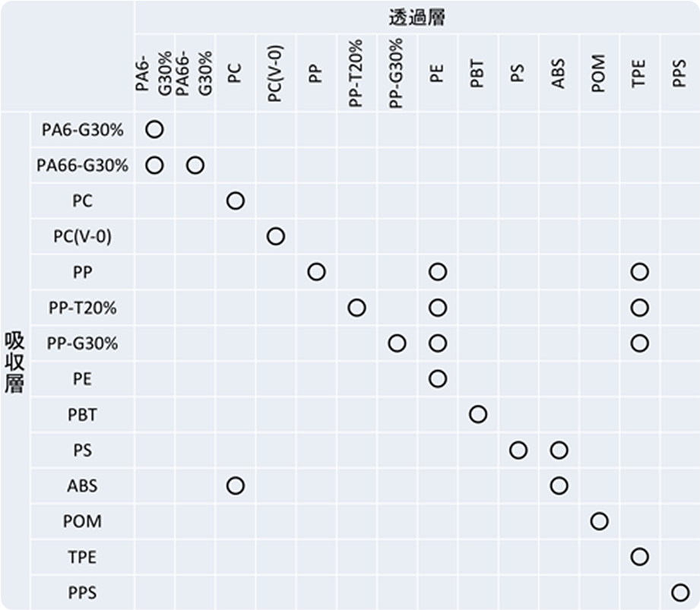700x610 pixels.
Task: Click the circle in ABS row, PC column
Action: (x=236, y=485)
